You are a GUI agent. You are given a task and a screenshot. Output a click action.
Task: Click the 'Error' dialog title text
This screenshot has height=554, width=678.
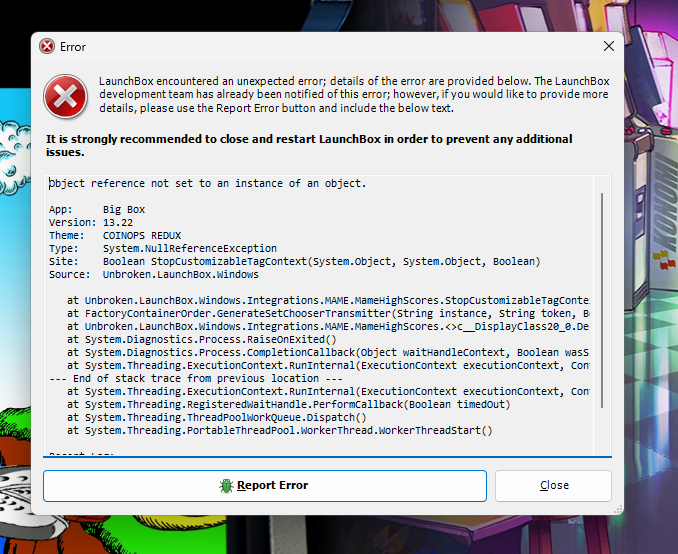pos(73,47)
